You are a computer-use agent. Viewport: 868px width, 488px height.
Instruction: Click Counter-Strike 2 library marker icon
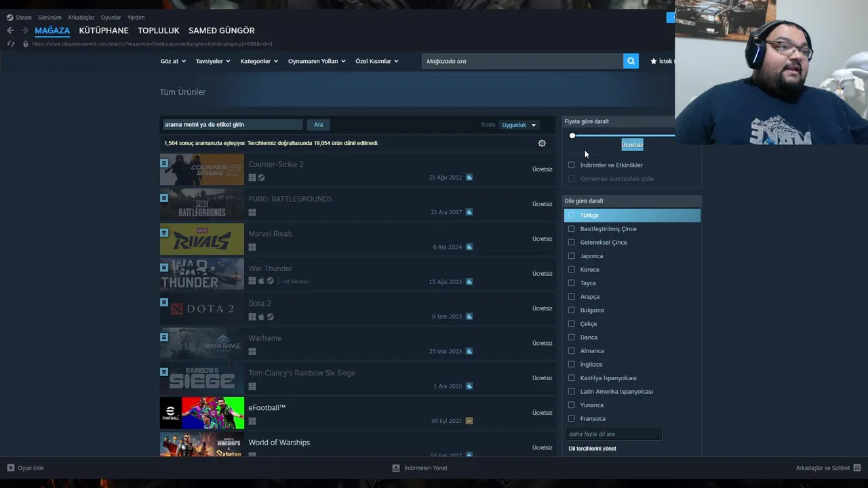click(164, 163)
